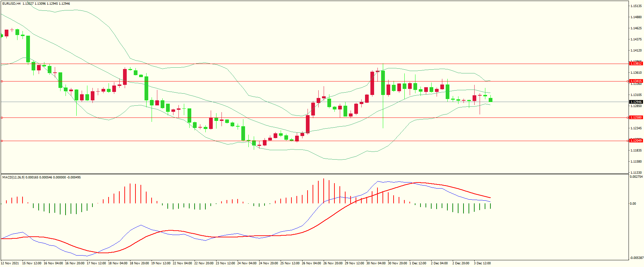Screen dimensions: 644x267
Task: Click the 1.12345 price axis label
Action: [636, 128]
